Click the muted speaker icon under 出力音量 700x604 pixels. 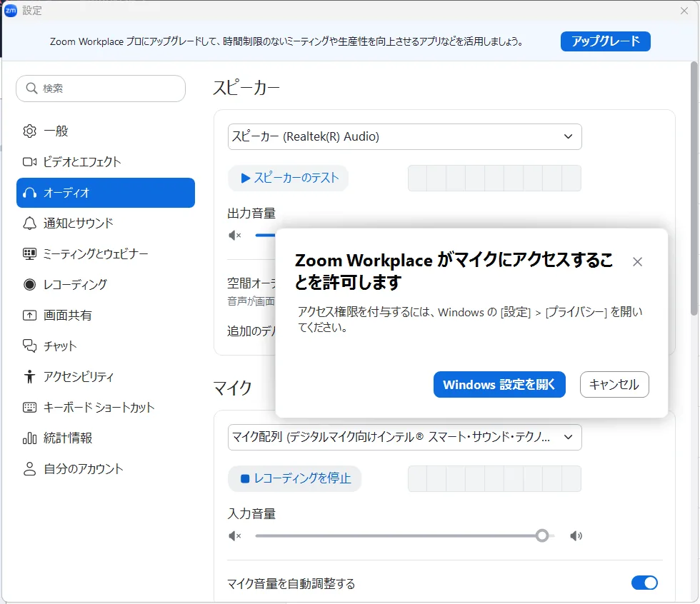[x=235, y=235]
